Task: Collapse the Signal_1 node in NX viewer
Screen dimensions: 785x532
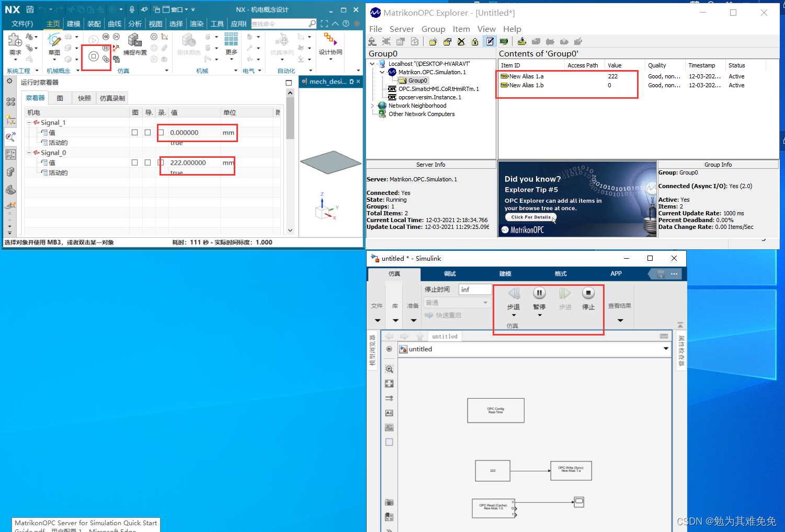Action: click(29, 123)
